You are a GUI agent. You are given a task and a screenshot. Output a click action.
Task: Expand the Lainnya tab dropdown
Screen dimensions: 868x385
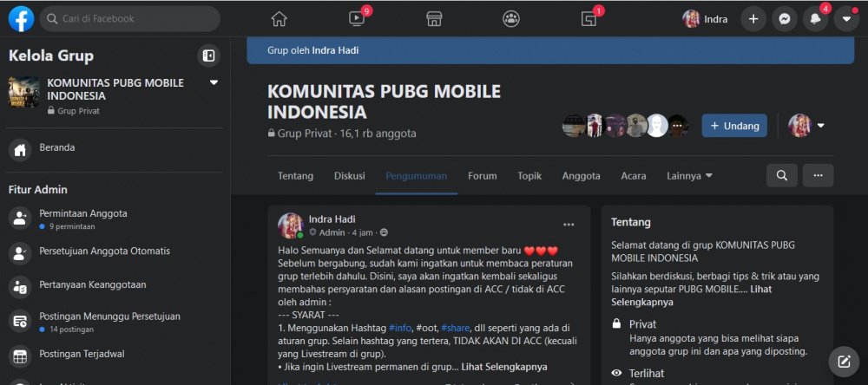coord(689,176)
